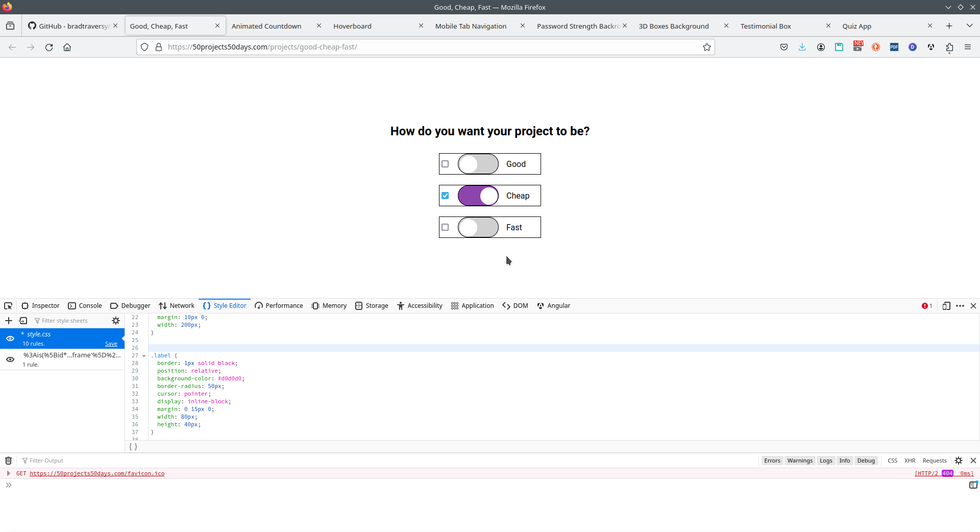Close the Quiz App tab
The image size is (980, 532).
tap(930, 26)
